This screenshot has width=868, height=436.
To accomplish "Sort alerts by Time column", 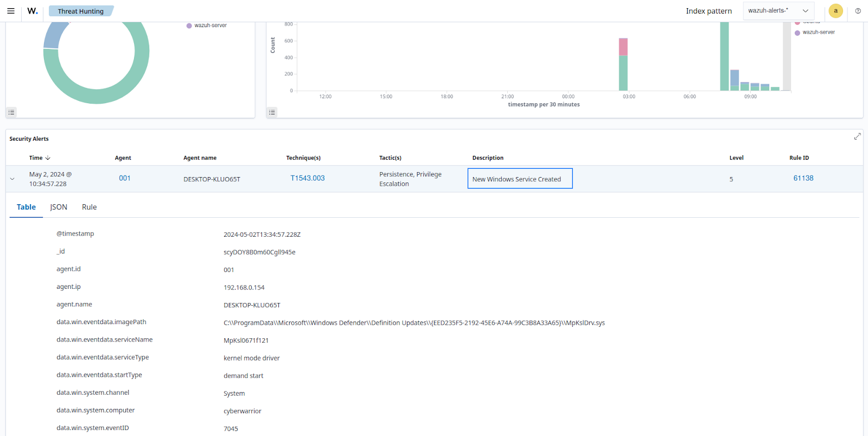I will pyautogui.click(x=40, y=158).
